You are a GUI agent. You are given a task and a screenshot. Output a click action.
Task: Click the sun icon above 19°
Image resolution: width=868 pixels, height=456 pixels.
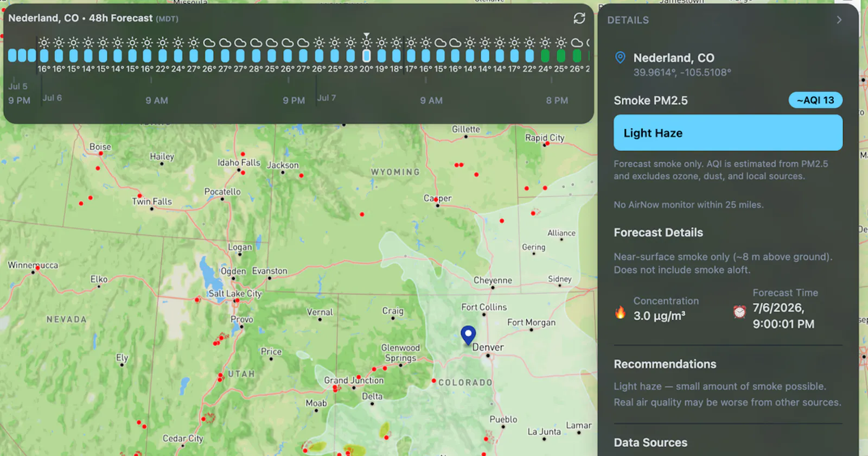coord(381,42)
